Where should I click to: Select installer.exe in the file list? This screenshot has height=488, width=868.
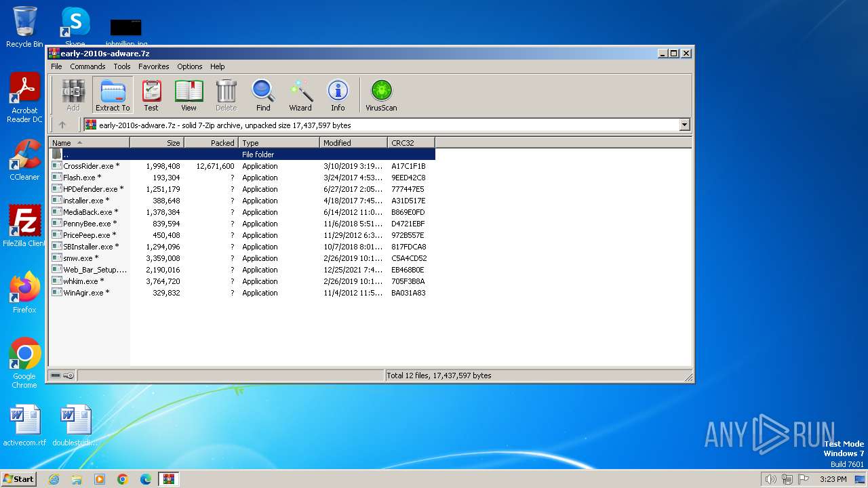coord(242,201)
